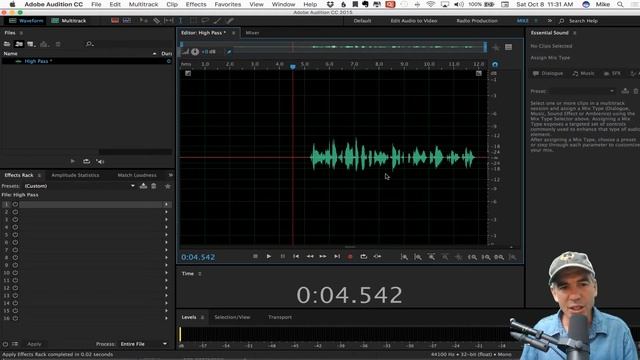This screenshot has width=640, height=360.
Task: Select the Lasso Selection tool
Action: pyautogui.click(x=205, y=20)
